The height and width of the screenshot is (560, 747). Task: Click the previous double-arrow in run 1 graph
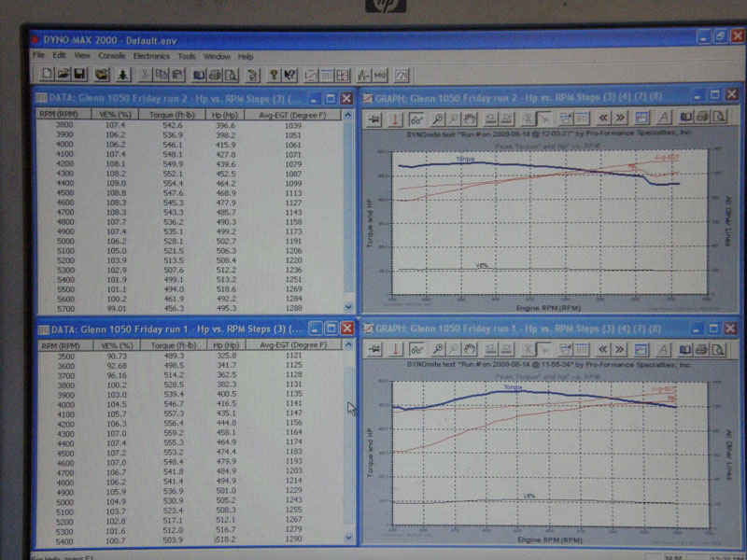coord(602,349)
